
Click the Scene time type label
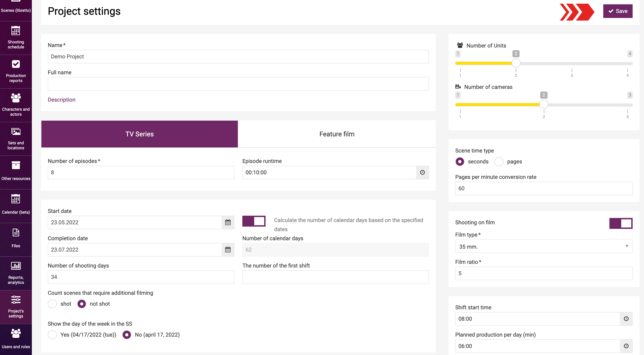pos(474,150)
